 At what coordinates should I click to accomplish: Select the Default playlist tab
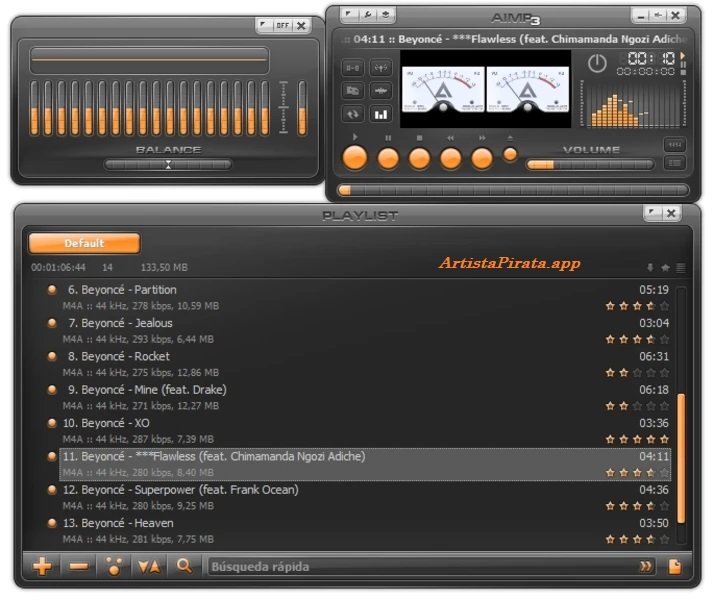pyautogui.click(x=84, y=243)
